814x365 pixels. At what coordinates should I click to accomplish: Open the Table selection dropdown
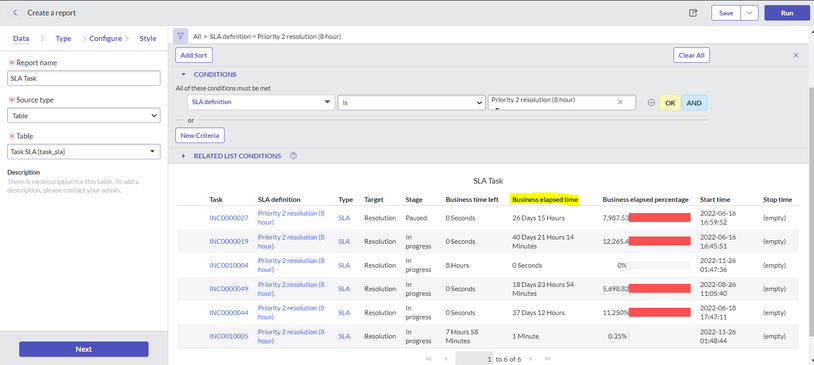[84, 152]
